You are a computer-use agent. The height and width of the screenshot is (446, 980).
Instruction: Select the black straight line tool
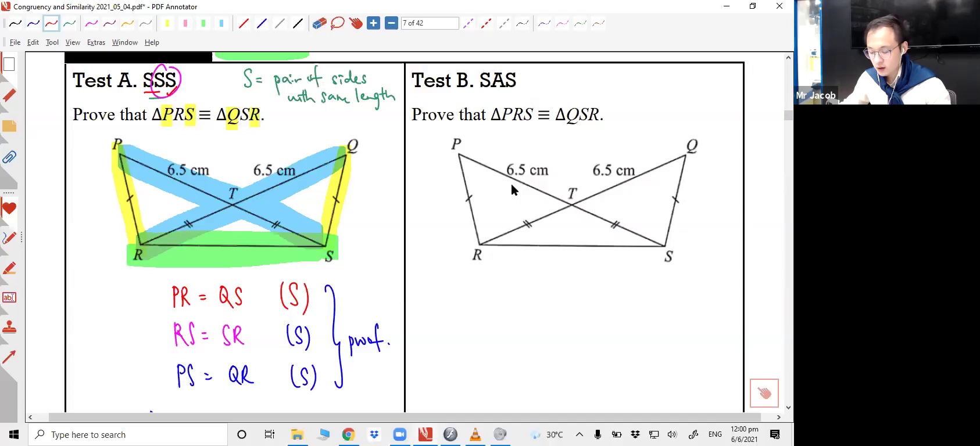298,24
